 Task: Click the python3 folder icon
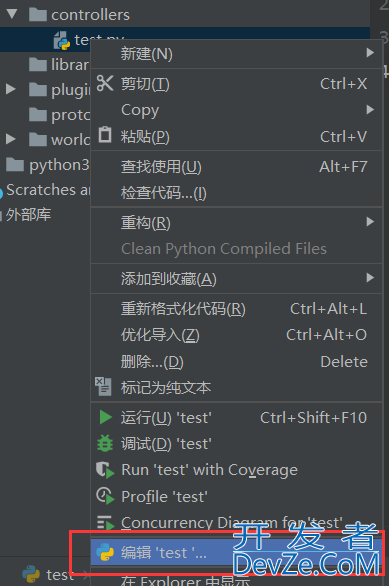(15, 164)
